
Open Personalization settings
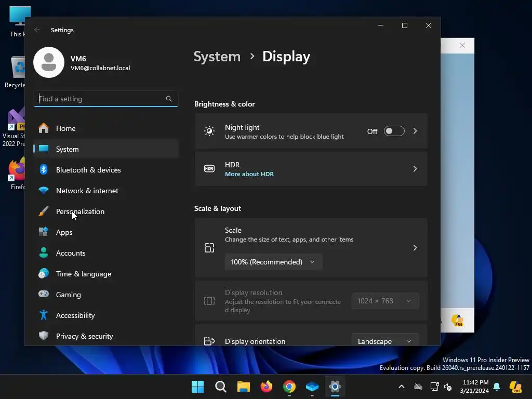coord(106,211)
